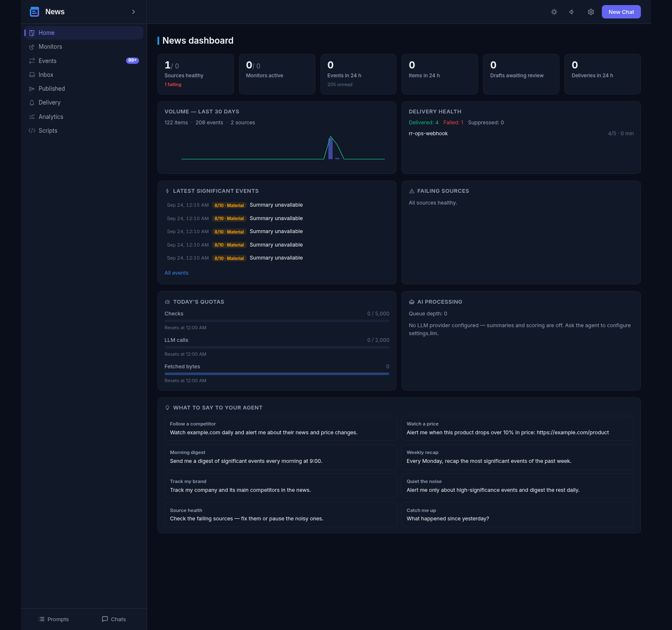Click the Checks quota progress bar
This screenshot has height=630, width=672.
(x=277, y=321)
